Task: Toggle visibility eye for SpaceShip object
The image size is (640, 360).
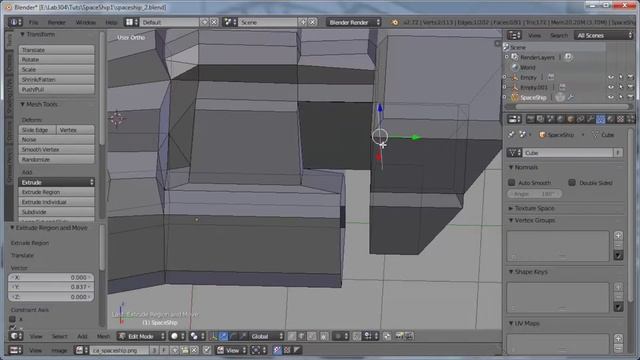Action: (611, 98)
